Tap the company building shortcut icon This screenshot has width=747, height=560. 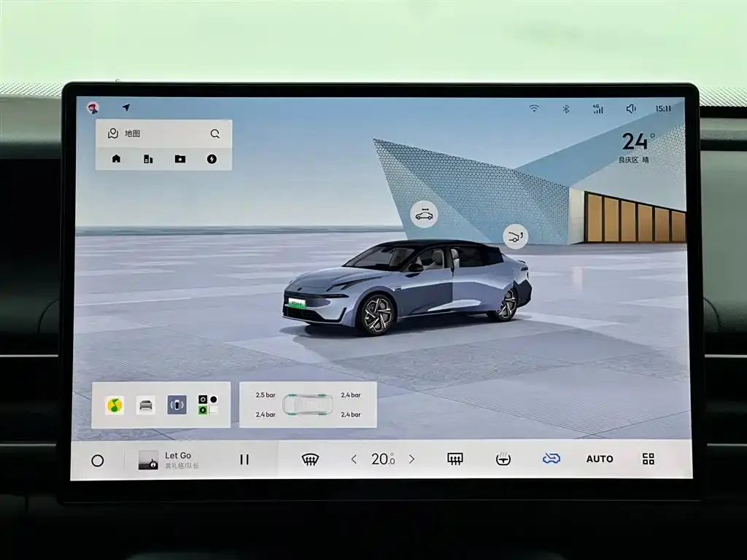point(148,159)
